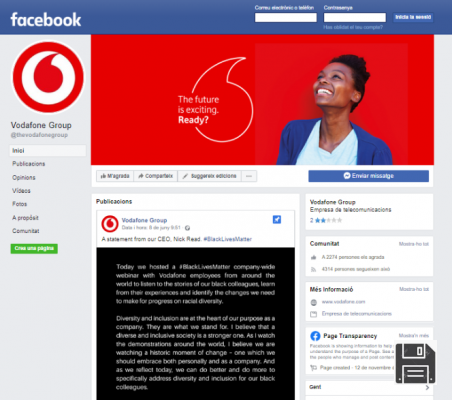This screenshot has width=452, height=400.
Task: Expand the Gent section chevron
Action: pyautogui.click(x=427, y=387)
